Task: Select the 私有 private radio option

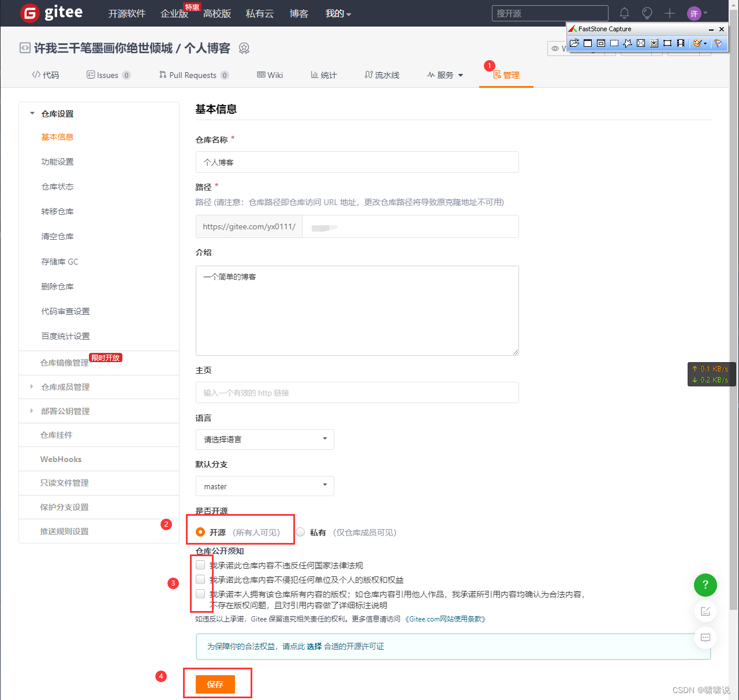Action: pyautogui.click(x=300, y=532)
